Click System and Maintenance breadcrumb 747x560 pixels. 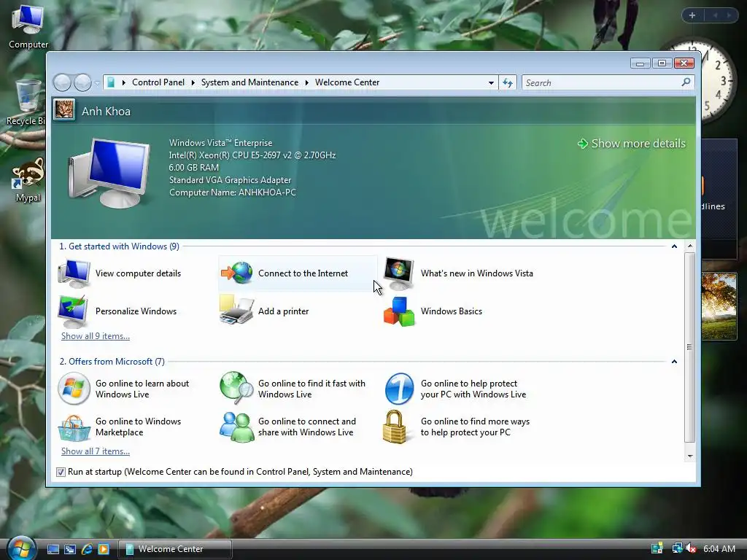tap(249, 82)
